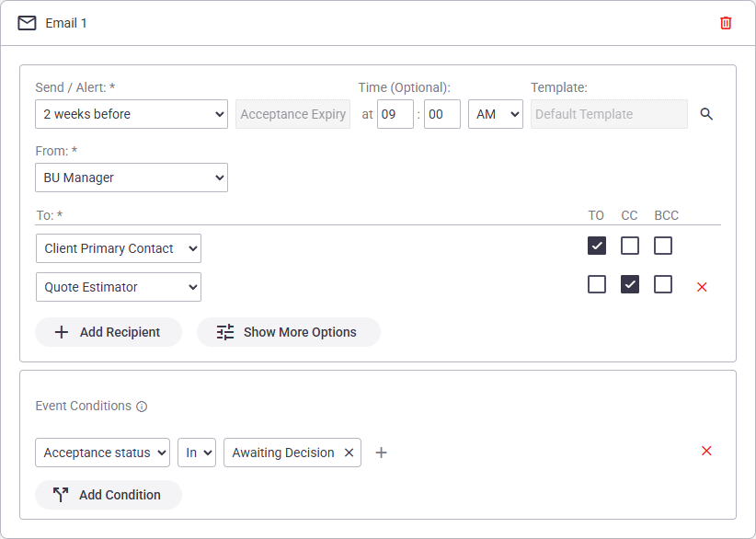The width and height of the screenshot is (756, 539).
Task: Click the hour input field showing 09
Action: [x=395, y=114]
